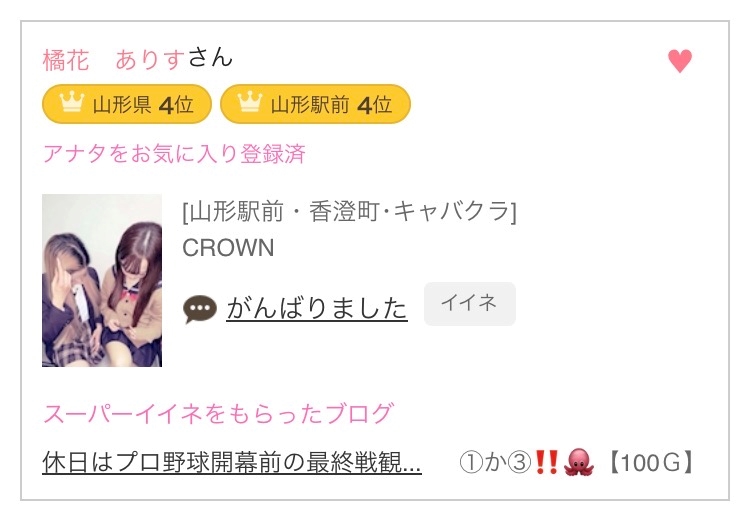Open the 橘花 ありす profile name link
750x521 pixels.
pyautogui.click(x=114, y=60)
